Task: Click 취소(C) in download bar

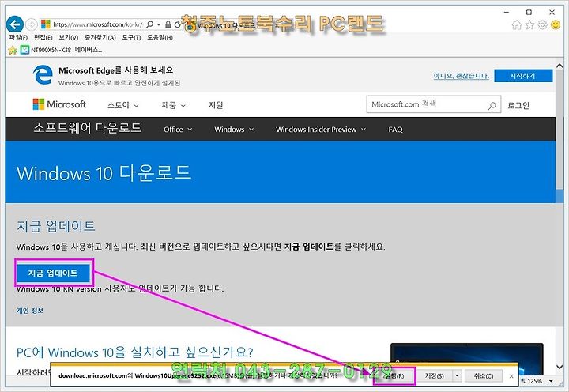Action: 484,376
